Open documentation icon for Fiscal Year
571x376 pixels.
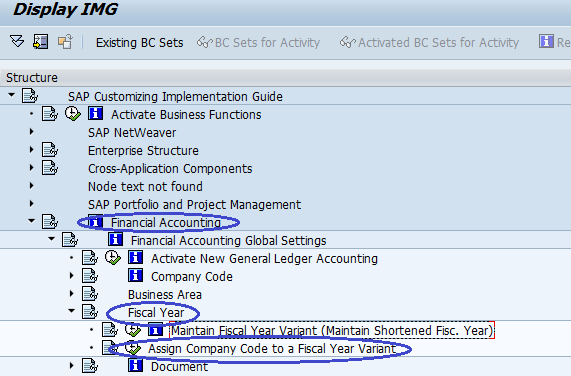(x=90, y=312)
